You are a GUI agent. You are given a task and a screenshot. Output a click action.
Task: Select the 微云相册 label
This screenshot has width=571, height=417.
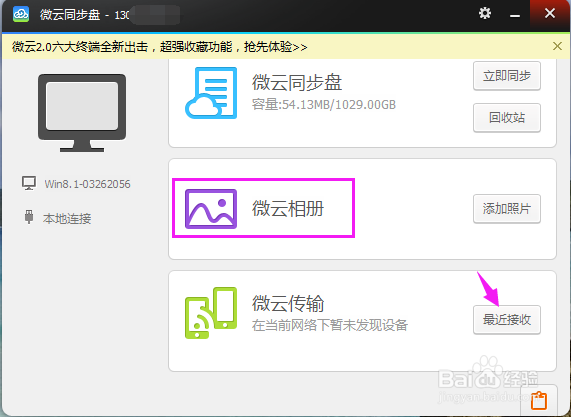point(288,209)
